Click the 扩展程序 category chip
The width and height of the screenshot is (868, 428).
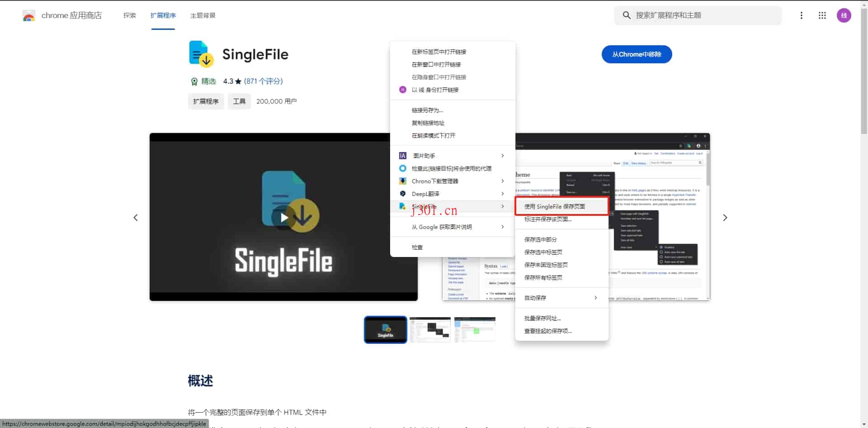(206, 101)
